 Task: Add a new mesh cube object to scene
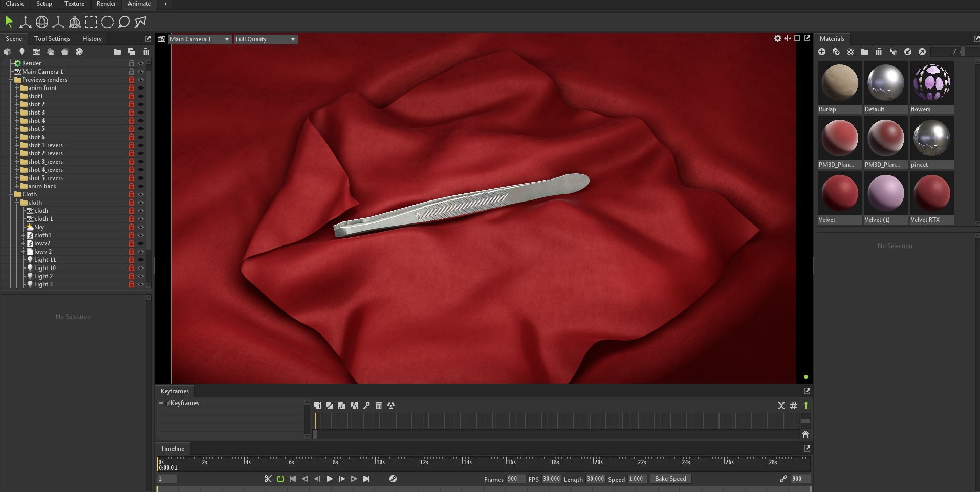click(x=7, y=52)
